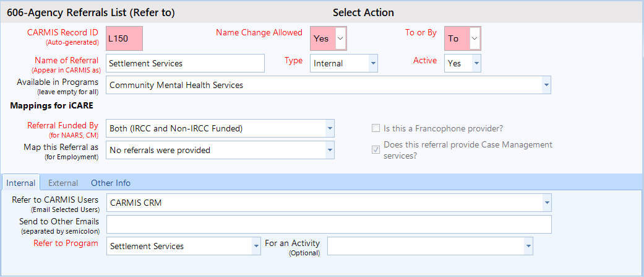The image size is (644, 277).
Task: Expand the Refer to CARMIS Users dropdown
Action: point(546,203)
